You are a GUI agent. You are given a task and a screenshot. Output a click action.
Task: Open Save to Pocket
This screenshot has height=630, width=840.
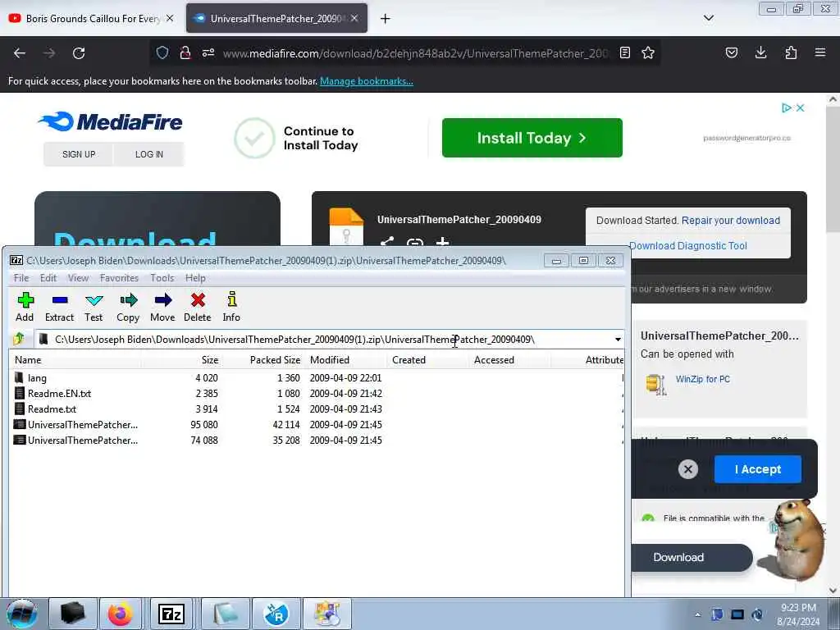731,52
